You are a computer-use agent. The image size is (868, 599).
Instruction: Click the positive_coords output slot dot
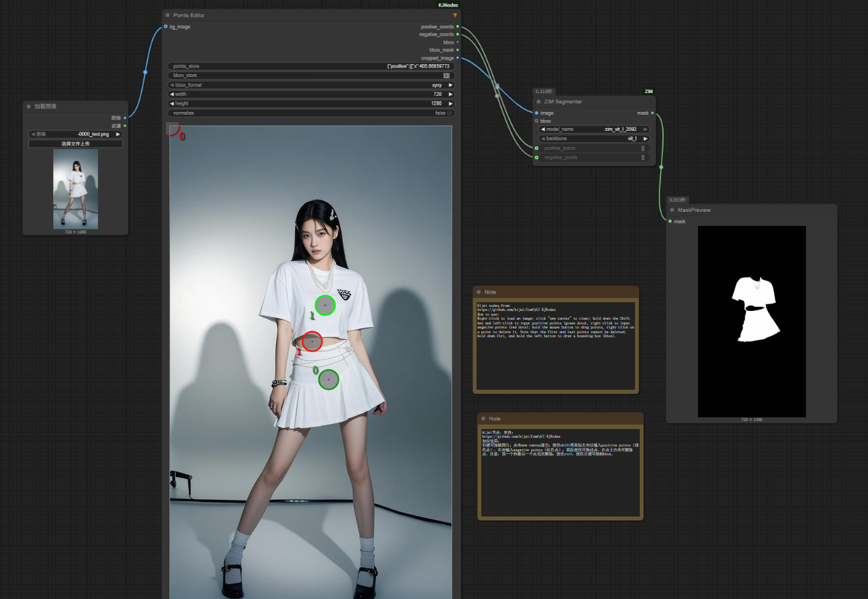pos(458,27)
